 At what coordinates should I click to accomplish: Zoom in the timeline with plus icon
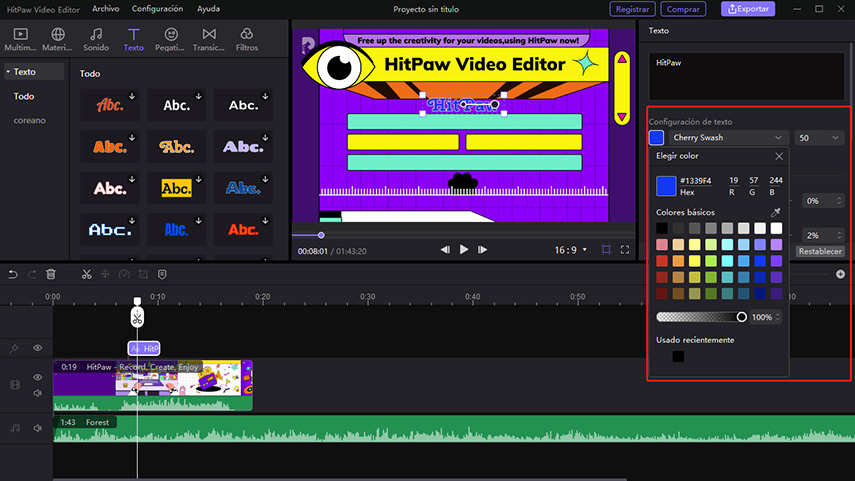[840, 274]
